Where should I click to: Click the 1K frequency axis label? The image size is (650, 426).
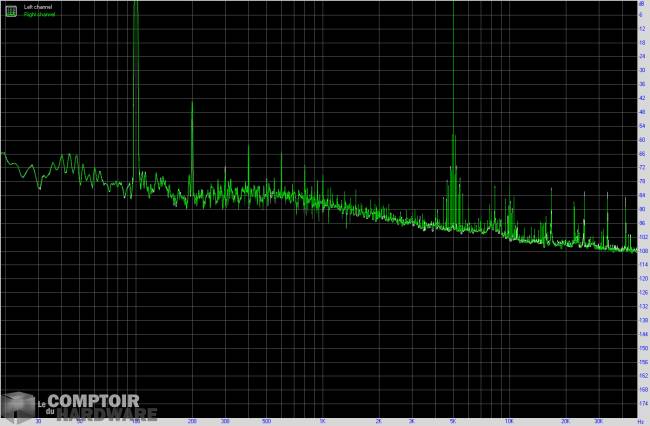click(x=322, y=421)
